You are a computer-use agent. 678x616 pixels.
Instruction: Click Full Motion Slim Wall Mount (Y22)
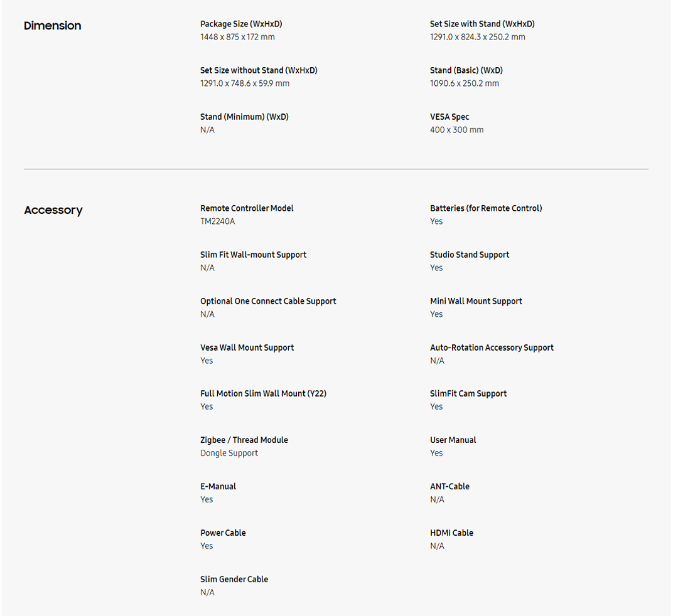coord(263,393)
